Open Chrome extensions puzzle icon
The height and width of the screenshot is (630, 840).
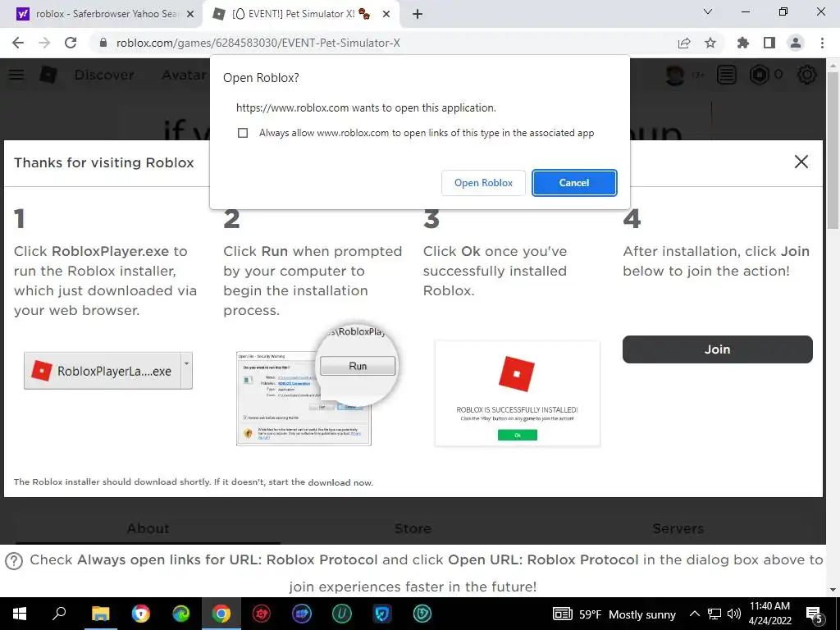pos(742,43)
